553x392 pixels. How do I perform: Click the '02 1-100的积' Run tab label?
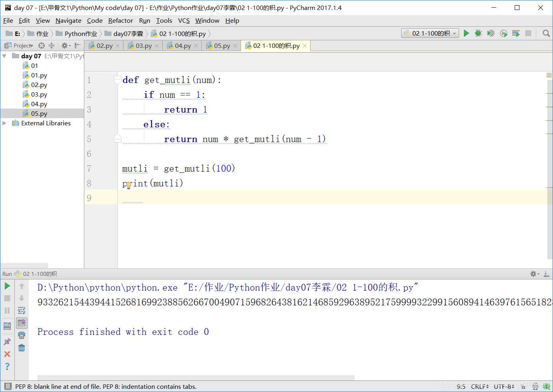[x=40, y=274]
